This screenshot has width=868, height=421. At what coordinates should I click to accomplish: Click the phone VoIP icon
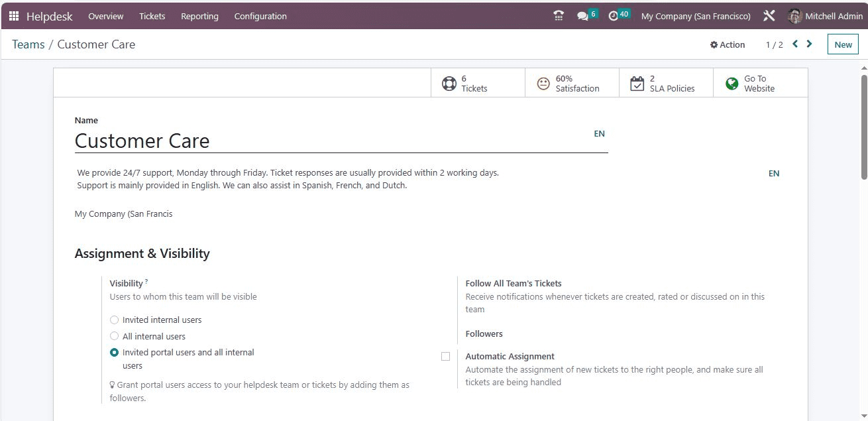pyautogui.click(x=559, y=16)
